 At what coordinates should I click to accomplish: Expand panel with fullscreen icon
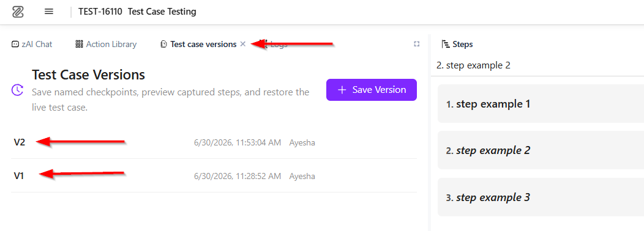click(416, 44)
